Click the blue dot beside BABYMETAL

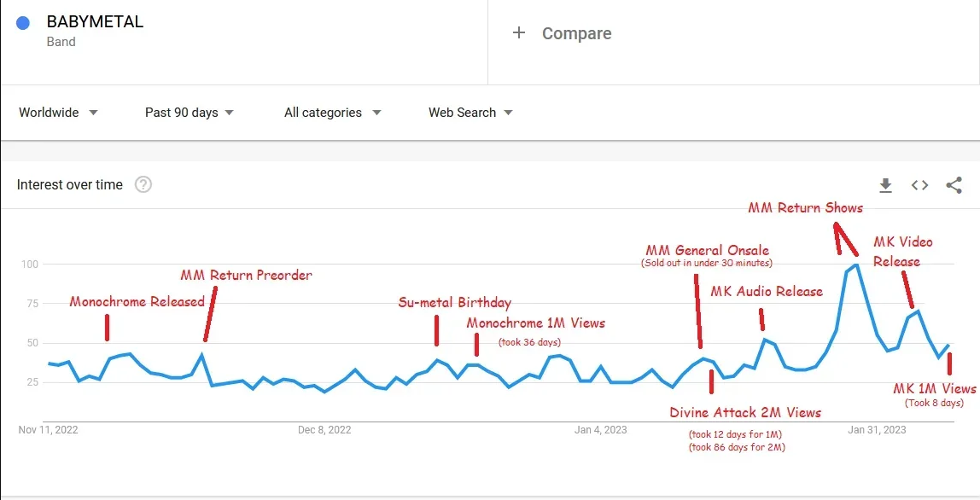(24, 23)
